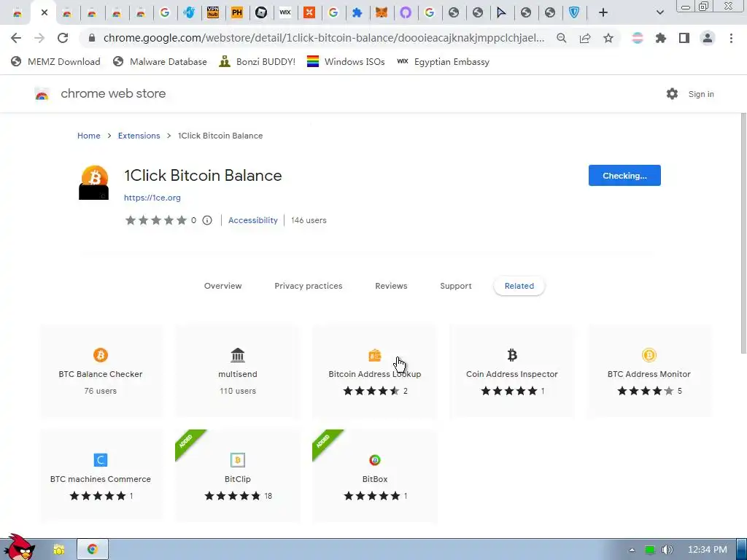Toggle the browser side panel
The width and height of the screenshot is (747, 560).
coord(684,38)
